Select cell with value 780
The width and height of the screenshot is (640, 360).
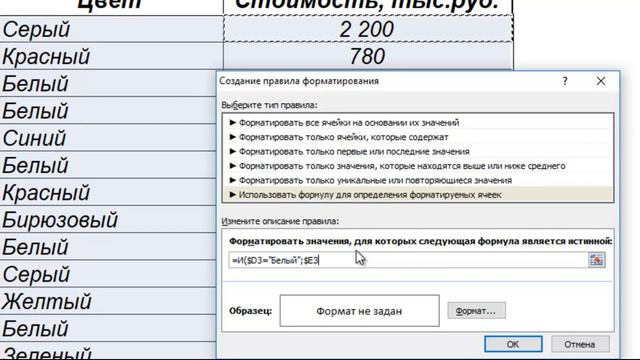tap(368, 56)
